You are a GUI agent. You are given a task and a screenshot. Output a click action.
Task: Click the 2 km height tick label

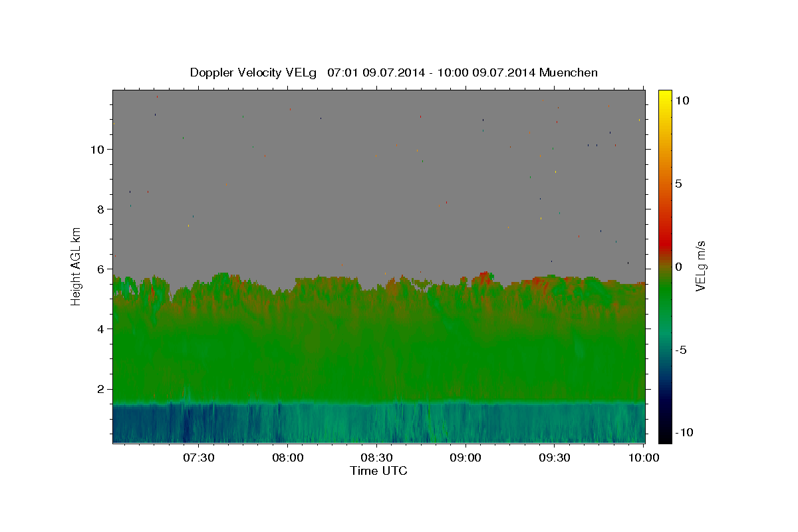(x=99, y=389)
